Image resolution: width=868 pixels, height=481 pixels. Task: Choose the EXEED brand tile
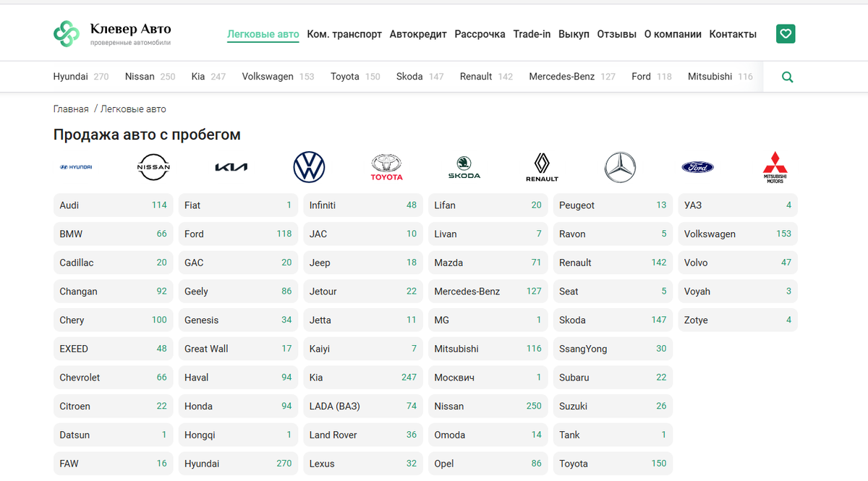coord(114,349)
